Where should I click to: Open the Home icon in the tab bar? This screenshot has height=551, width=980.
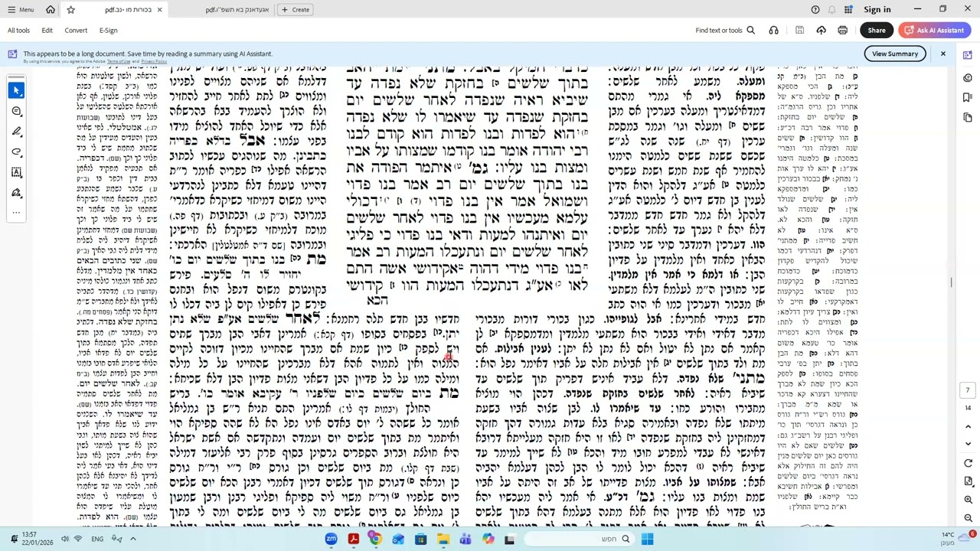tap(51, 10)
